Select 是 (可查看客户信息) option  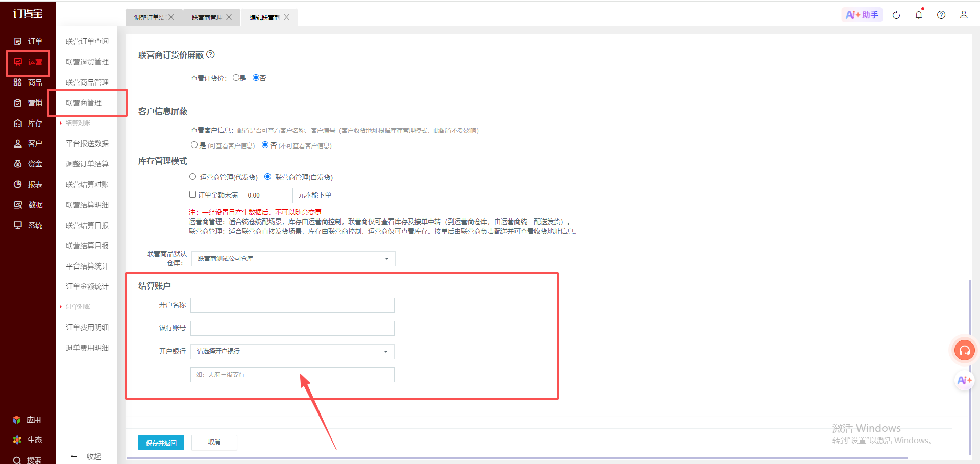pyautogui.click(x=194, y=145)
